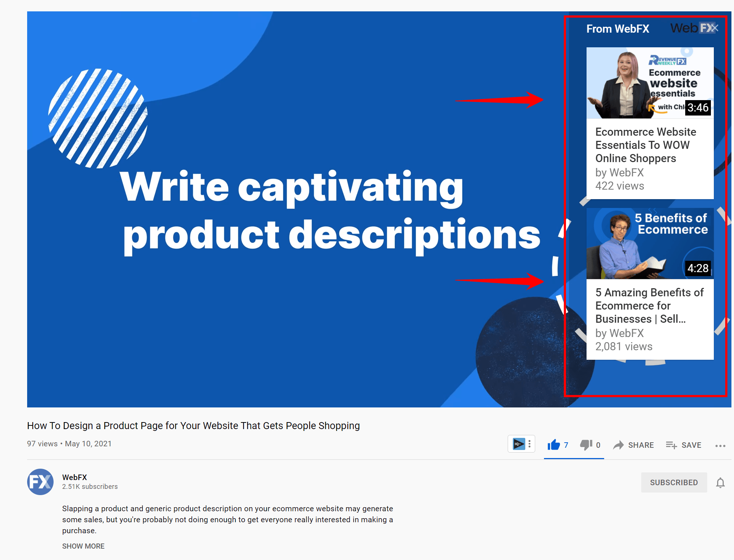This screenshot has width=734, height=560.
Task: Click 5 Amazing Benefits of Ecommerce title
Action: (x=649, y=305)
